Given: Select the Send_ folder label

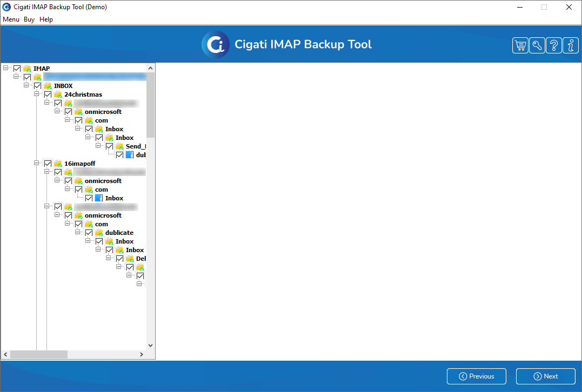Looking at the screenshot, I should [136, 146].
